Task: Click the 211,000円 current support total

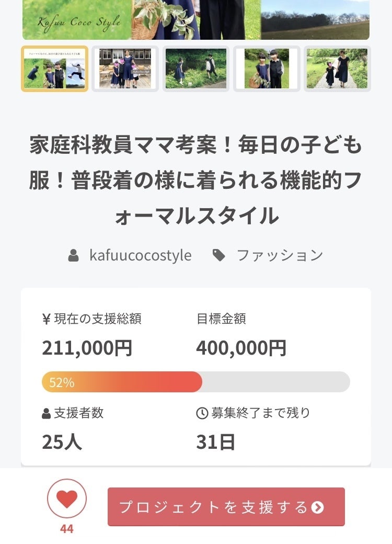Action: tap(87, 348)
